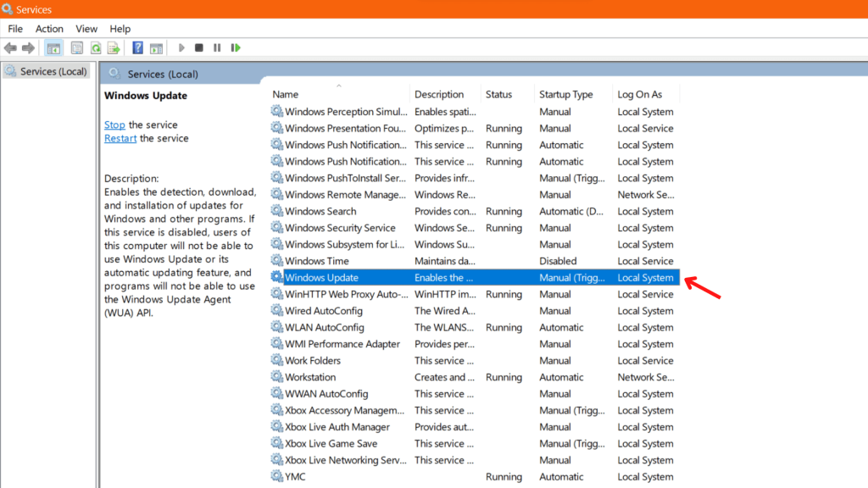Click The WLANS... description cell
The image size is (868, 488).
444,328
